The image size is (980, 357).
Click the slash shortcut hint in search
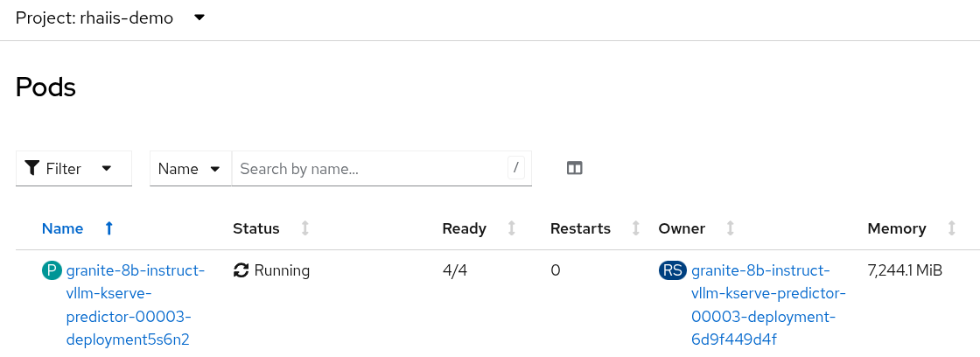[x=516, y=167]
